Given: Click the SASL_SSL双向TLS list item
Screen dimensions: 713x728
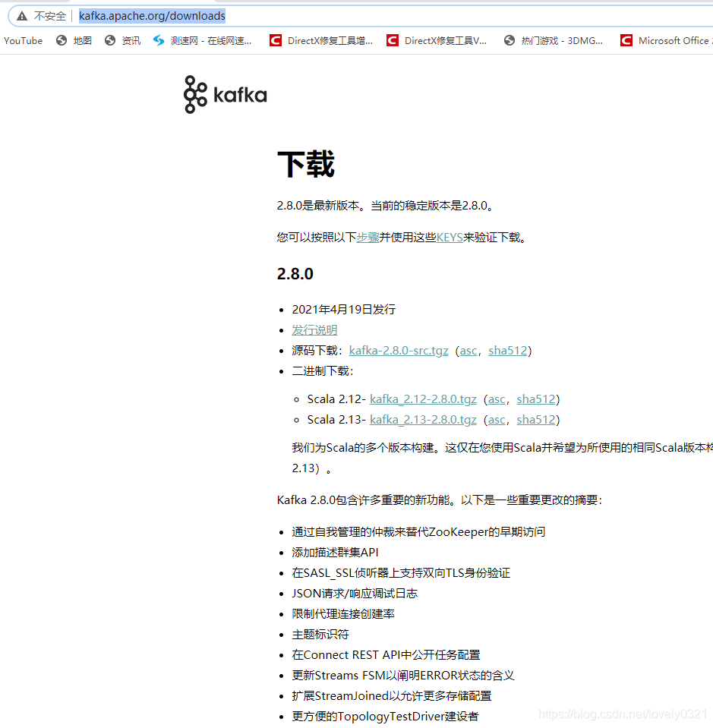Looking at the screenshot, I should pyautogui.click(x=401, y=573).
